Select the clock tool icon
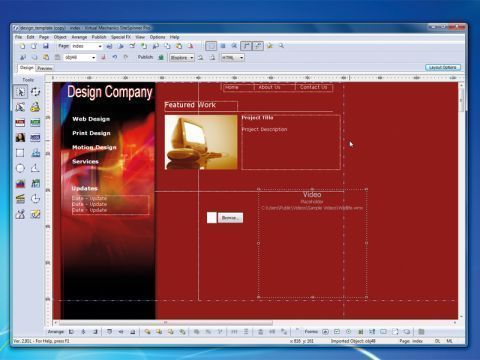Viewport: 480px width, 360px height. point(35,199)
